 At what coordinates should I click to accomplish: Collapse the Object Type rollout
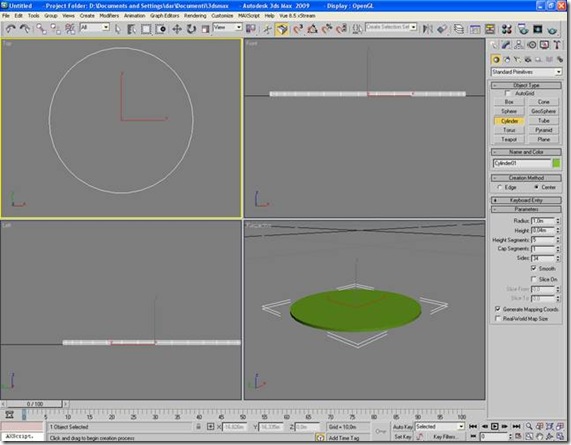[x=526, y=85]
